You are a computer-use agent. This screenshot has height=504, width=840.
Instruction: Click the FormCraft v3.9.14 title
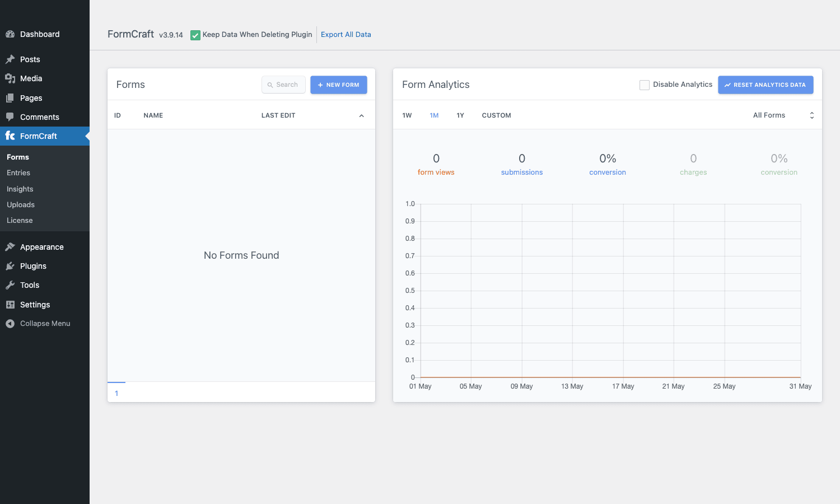pos(145,34)
